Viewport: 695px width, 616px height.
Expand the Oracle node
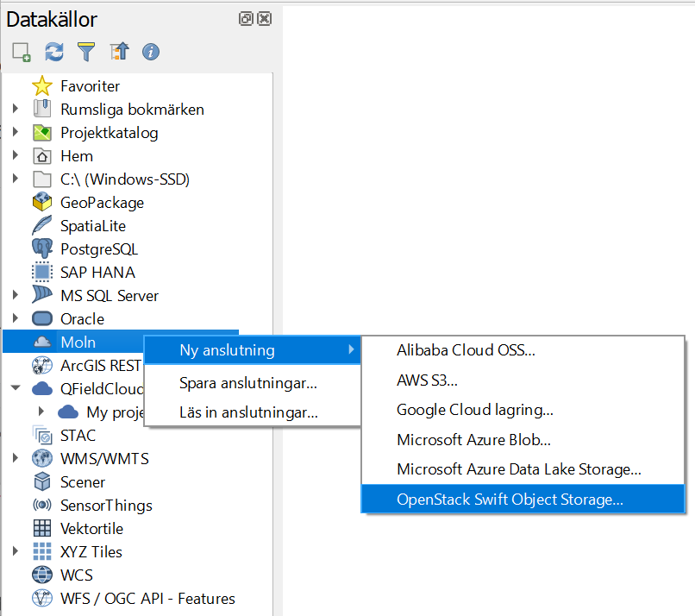pyautogui.click(x=16, y=318)
